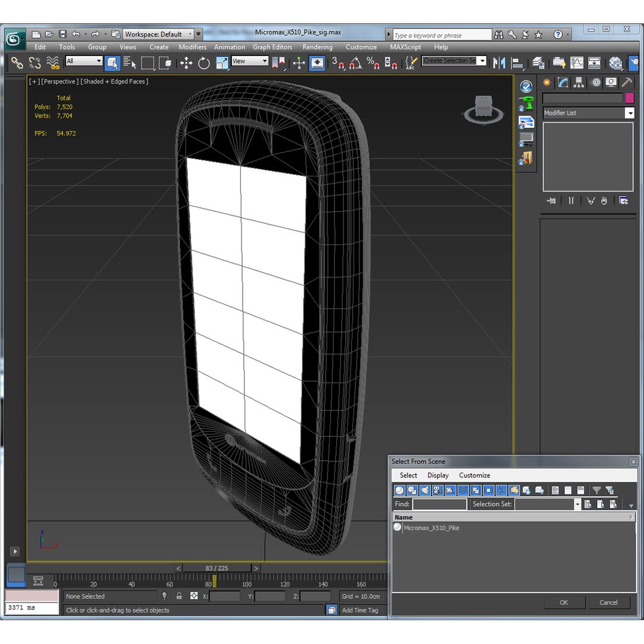Open Display menu in Select From Scene
The width and height of the screenshot is (644, 644).
pos(438,475)
